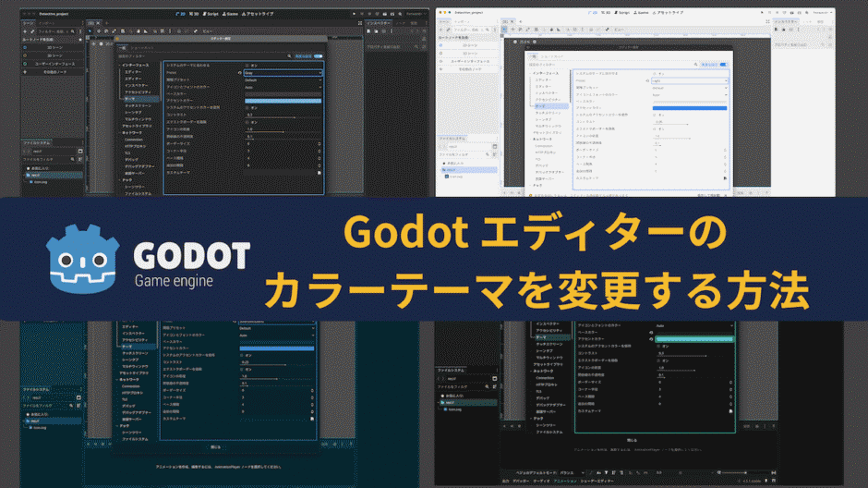Viewport: 868px width, 488px height.
Task: Select icon.svg in gray-theme FileSystem dock
Action: click(x=40, y=182)
